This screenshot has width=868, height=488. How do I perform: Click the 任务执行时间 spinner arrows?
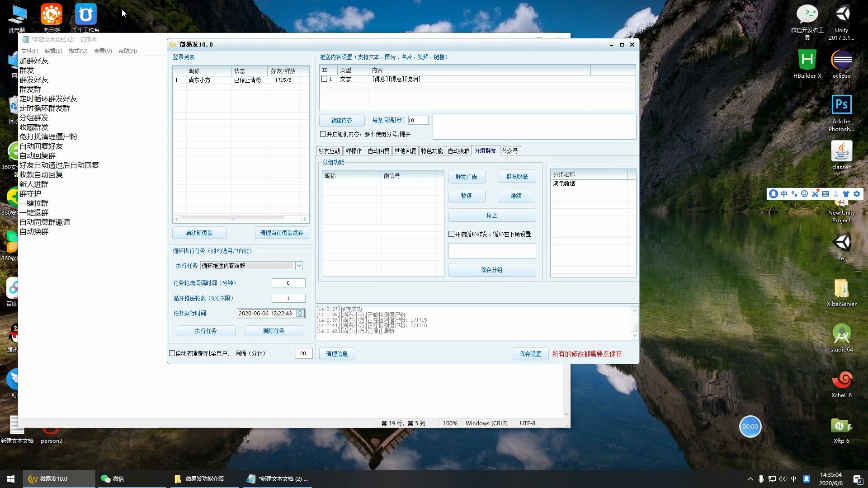tap(300, 313)
